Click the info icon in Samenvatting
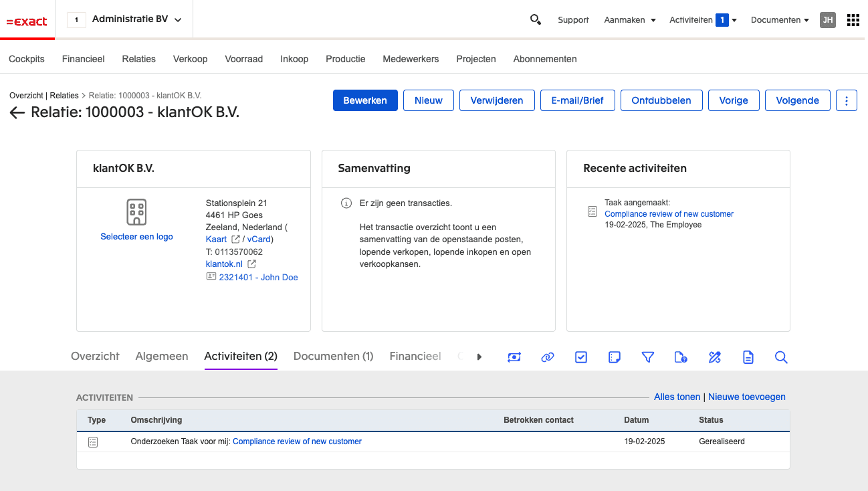Viewport: 868px width, 491px height. pyautogui.click(x=346, y=203)
